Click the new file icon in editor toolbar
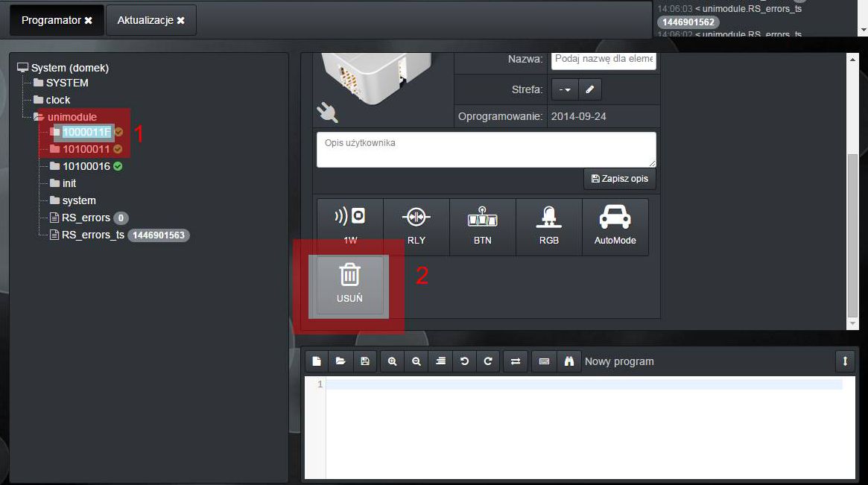Screen dimensions: 868x485 coord(317,361)
